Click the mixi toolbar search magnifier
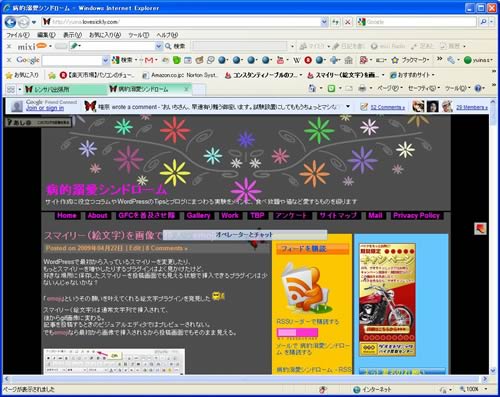 [168, 46]
